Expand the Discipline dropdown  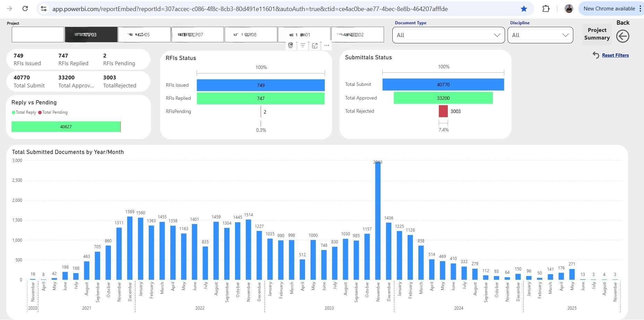(x=540, y=35)
